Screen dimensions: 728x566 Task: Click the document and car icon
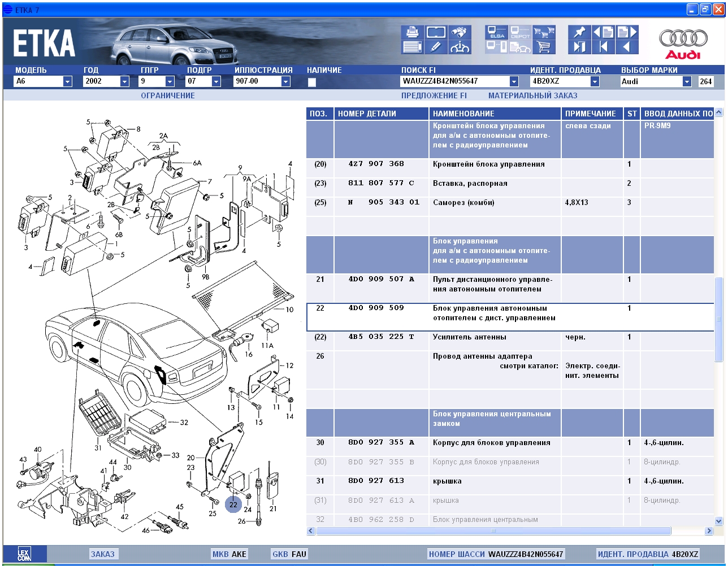click(x=520, y=47)
